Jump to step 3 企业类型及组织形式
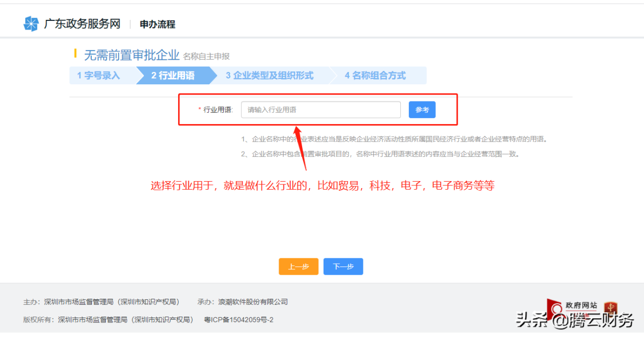The width and height of the screenshot is (644, 338). coord(269,76)
